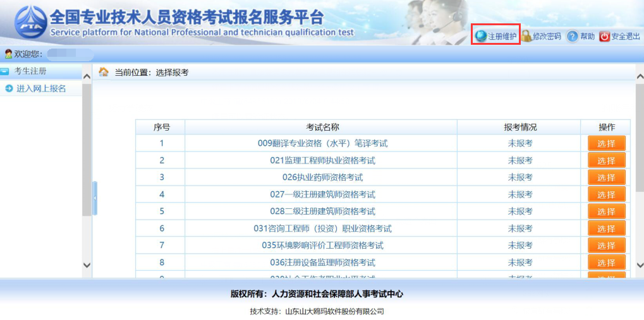The width and height of the screenshot is (644, 320).
Task: Click the 进入网上报名 arrow icon
Action: pyautogui.click(x=9, y=88)
